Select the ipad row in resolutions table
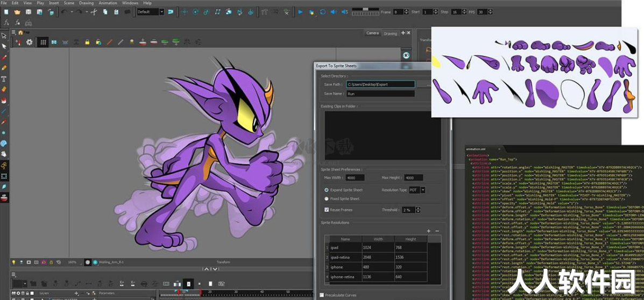Viewport: 644px width, 300px height. [x=376, y=247]
